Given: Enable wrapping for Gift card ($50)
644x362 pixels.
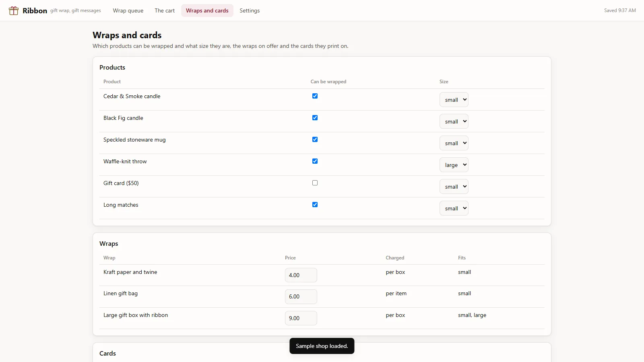Looking at the screenshot, I should point(315,183).
